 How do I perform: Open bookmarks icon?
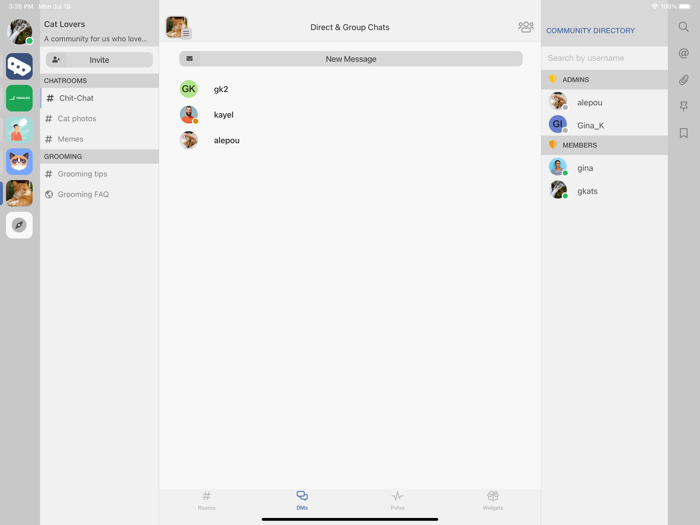(x=683, y=133)
